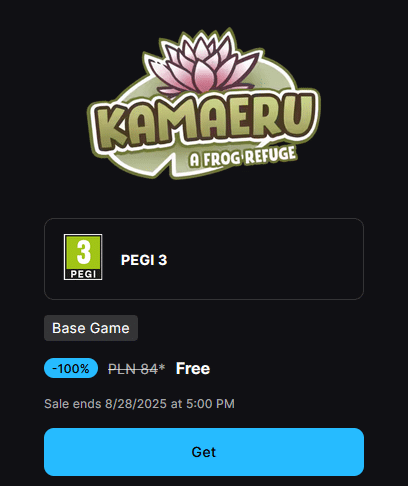Screen dimensions: 408x486
Task: Click the white number 3 in the PEGI badge
Action: tap(83, 252)
